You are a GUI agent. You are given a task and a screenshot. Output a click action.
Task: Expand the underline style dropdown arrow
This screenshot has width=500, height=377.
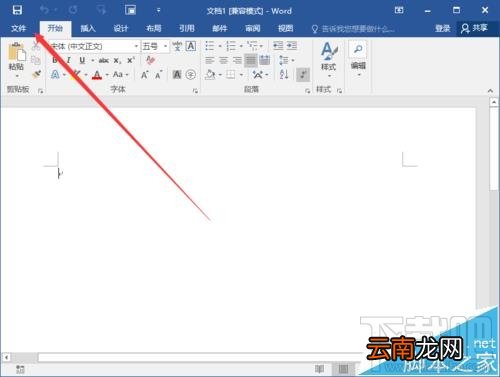click(x=92, y=61)
